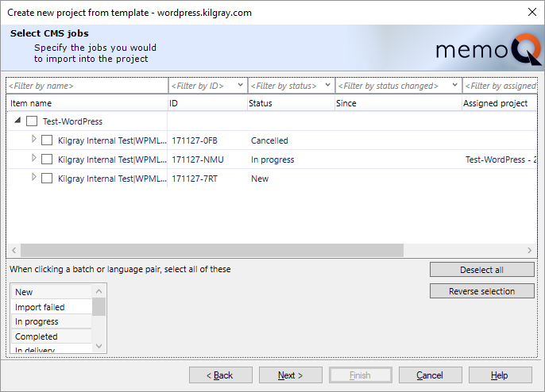Expand the New job row 171127-7RT
The image size is (545, 392).
point(33,177)
